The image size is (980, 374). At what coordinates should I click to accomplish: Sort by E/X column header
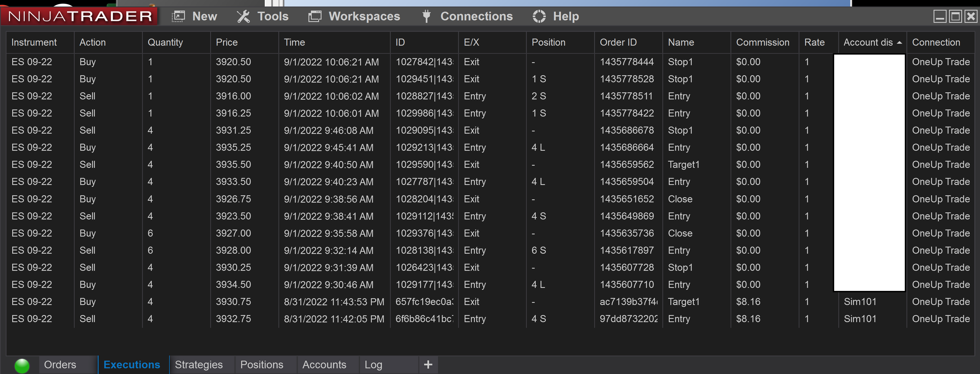[492, 42]
